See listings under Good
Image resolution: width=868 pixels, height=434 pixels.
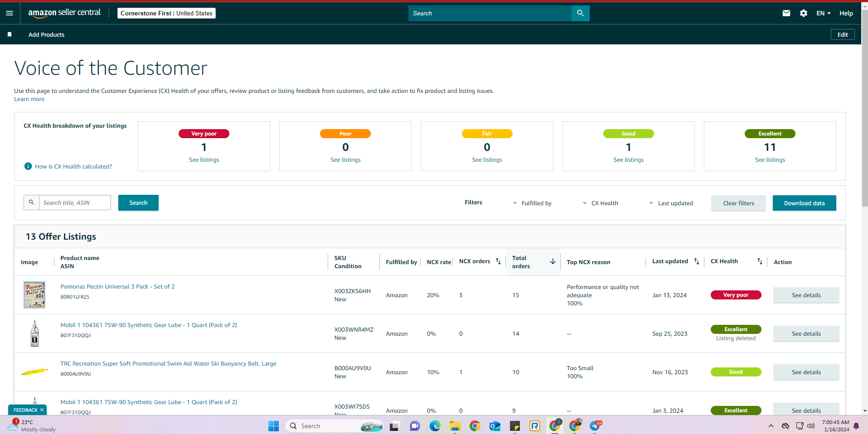pos(628,159)
